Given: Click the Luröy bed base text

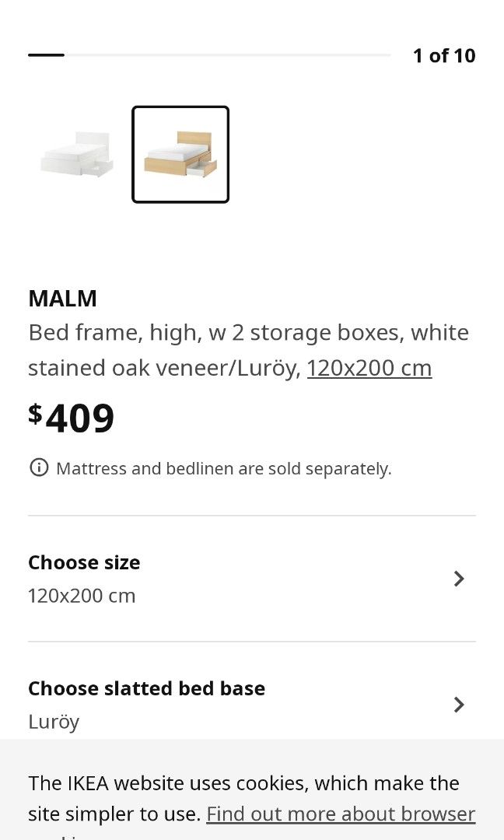Looking at the screenshot, I should click(53, 721).
